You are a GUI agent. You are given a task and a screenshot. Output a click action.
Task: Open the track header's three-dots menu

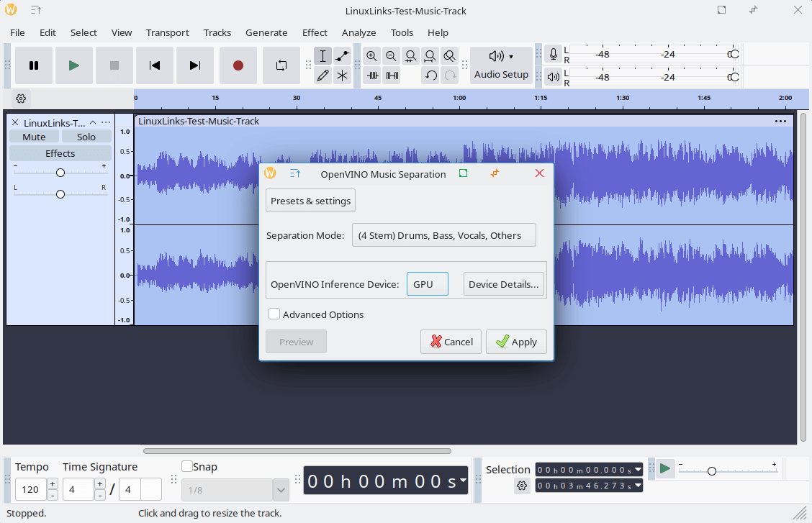coord(106,122)
